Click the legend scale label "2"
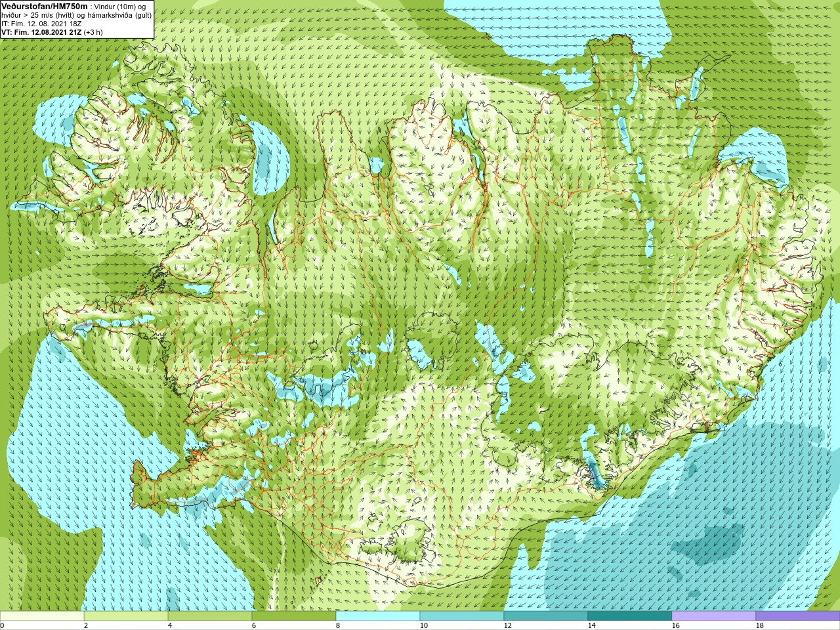Image resolution: width=840 pixels, height=630 pixels. tap(86, 626)
